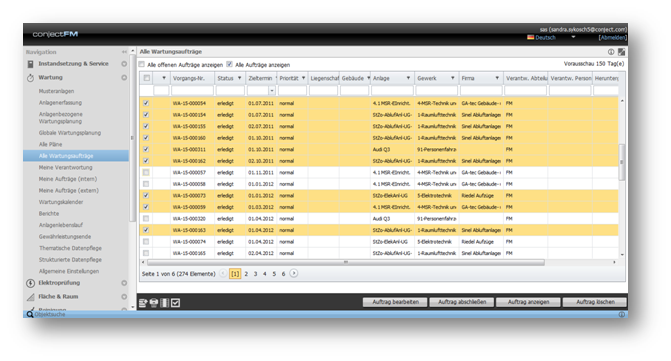Click the Auftrag abschließen button
671x361 pixels.
(462, 302)
